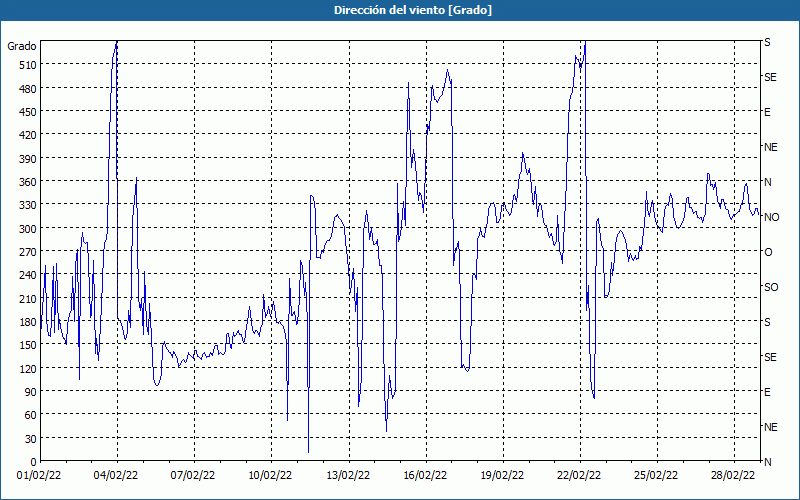Viewport: 800px width, 500px height.
Task: Click the 07/02/22 date tick
Action: coord(193,476)
